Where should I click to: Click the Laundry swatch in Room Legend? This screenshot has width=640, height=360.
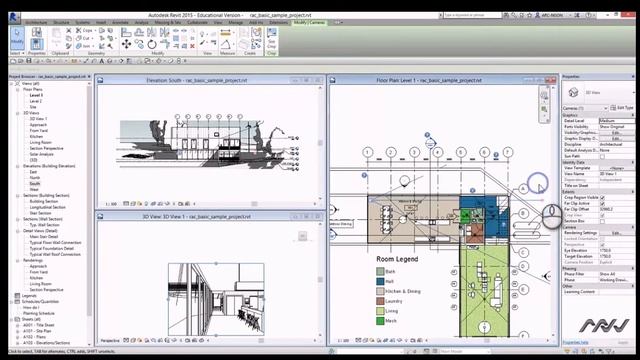point(380,301)
